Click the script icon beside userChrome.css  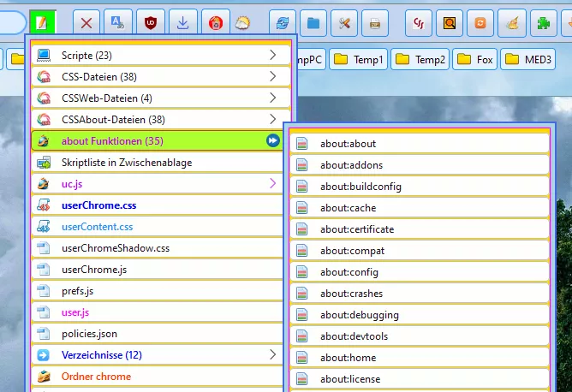click(44, 205)
